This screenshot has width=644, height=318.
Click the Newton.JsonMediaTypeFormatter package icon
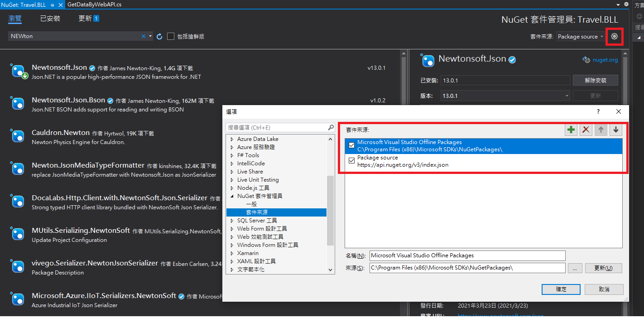[18, 169]
